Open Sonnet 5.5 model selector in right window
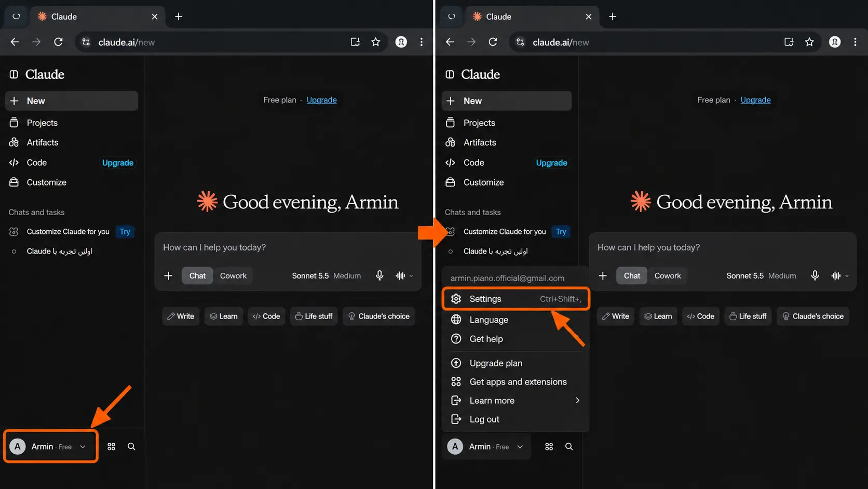This screenshot has width=868, height=489. (x=761, y=275)
